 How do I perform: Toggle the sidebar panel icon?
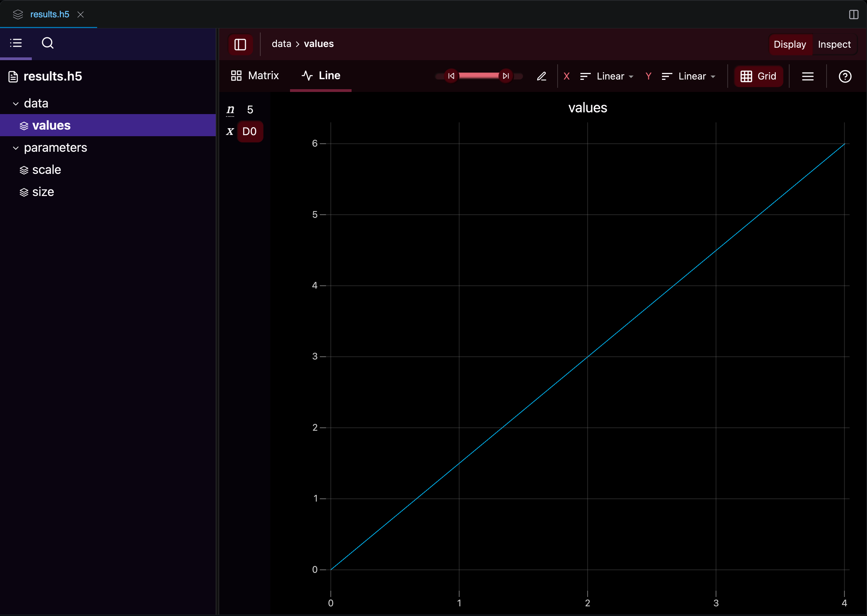click(240, 44)
